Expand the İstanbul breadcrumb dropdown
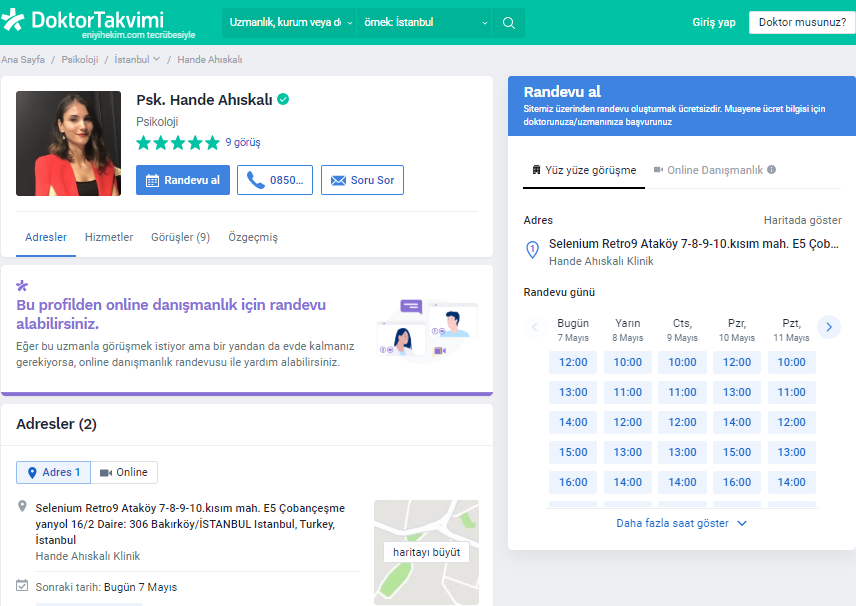This screenshot has width=856, height=606. [x=137, y=60]
